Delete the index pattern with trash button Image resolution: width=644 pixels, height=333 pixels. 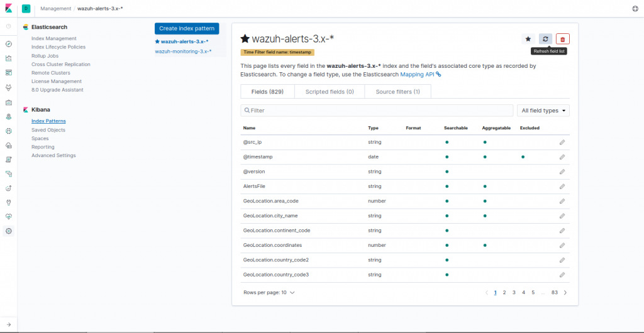[563, 39]
